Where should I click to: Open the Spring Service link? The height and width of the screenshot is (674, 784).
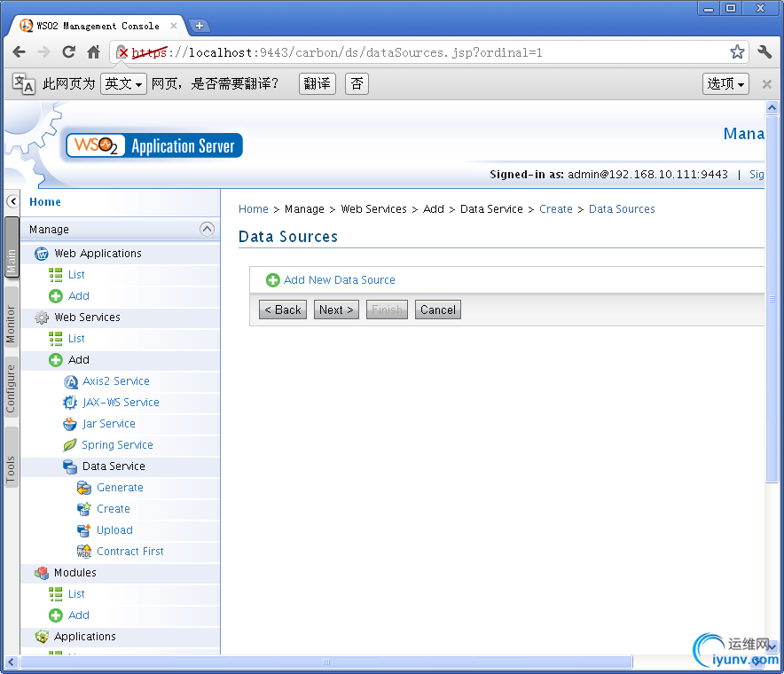[x=117, y=445]
